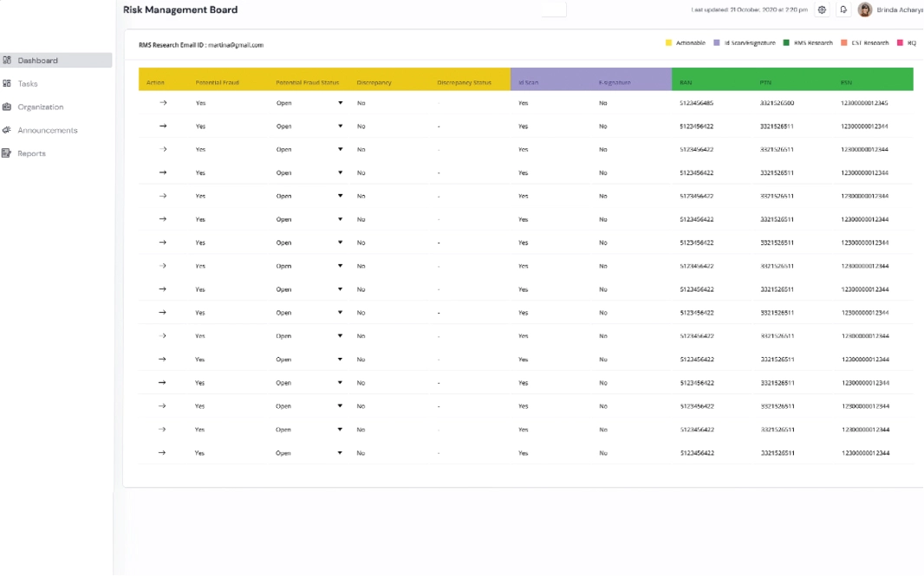Screen dimensions: 924x577
Task: Select RAN value 5123456485 in first row
Action: (x=697, y=103)
